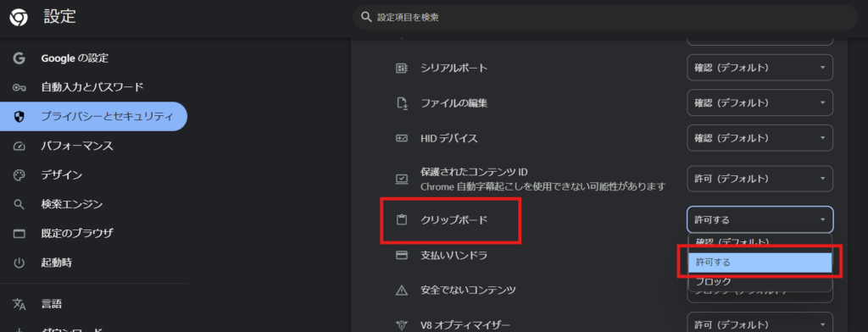Click the 安全でないコンテンツ warning icon
This screenshot has width=868, height=332.
coord(402,290)
